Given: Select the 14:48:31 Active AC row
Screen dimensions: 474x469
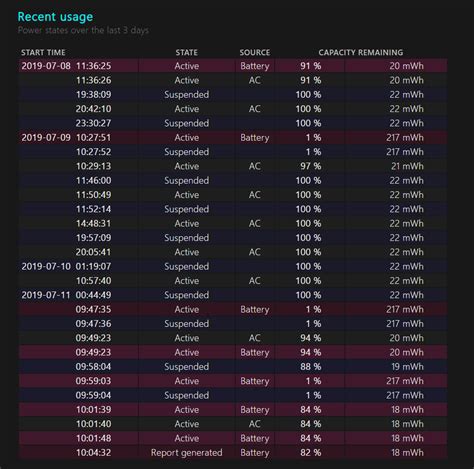Looking at the screenshot, I should (233, 223).
